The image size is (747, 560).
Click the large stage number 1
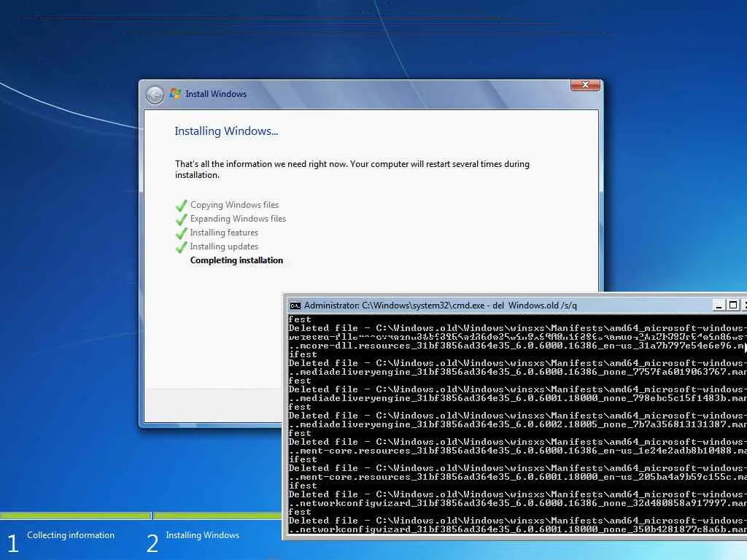(x=13, y=543)
